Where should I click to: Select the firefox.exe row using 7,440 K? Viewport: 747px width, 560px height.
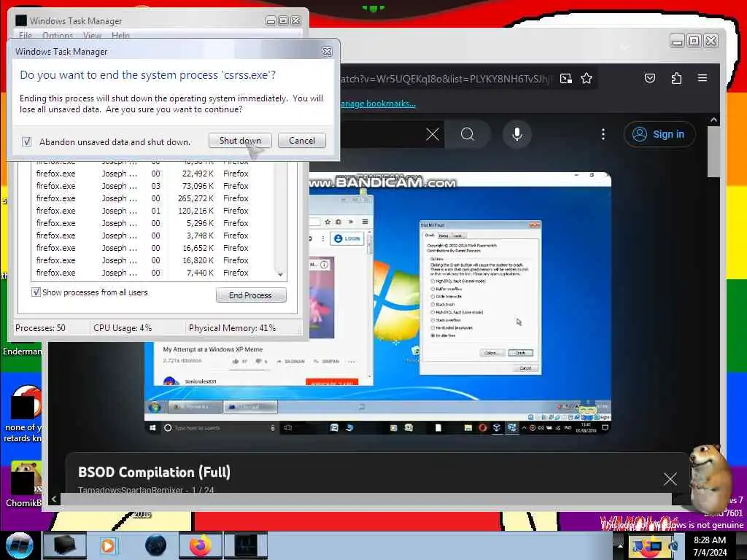click(152, 273)
